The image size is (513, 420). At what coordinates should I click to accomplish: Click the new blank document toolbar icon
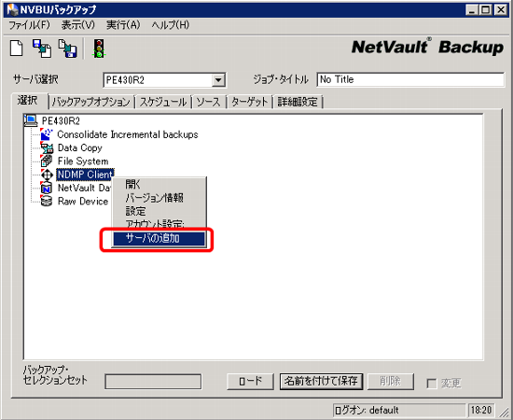17,49
